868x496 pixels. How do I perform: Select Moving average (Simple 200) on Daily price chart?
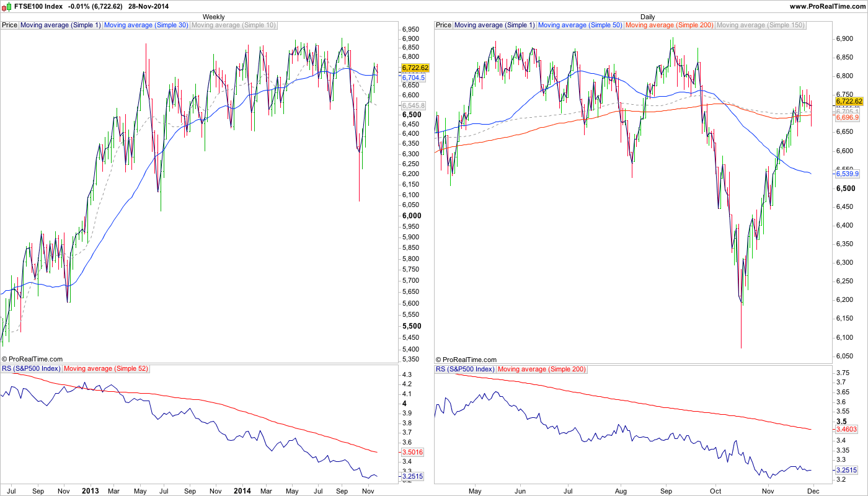670,25
